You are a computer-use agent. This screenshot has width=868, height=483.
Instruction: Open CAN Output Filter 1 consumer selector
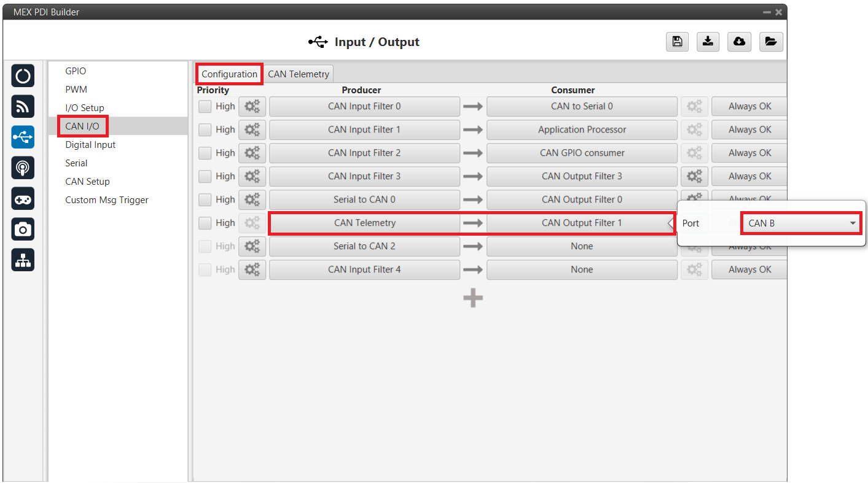coord(581,223)
